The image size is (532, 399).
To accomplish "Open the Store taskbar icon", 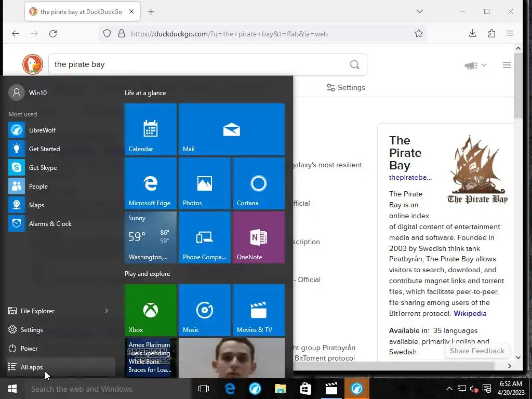I will coord(305,389).
